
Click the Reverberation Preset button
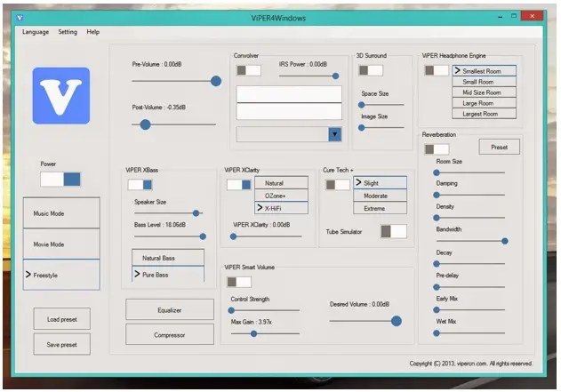click(x=499, y=147)
